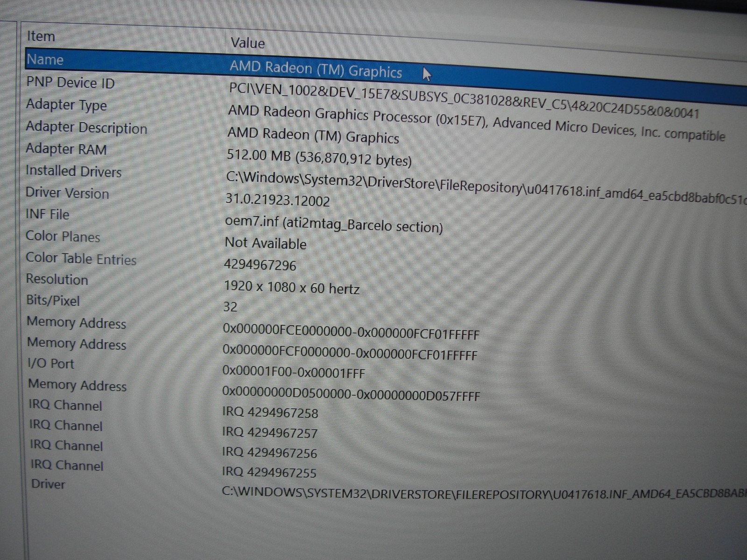Sort by the Value column header
747x560 pixels.
[x=247, y=43]
